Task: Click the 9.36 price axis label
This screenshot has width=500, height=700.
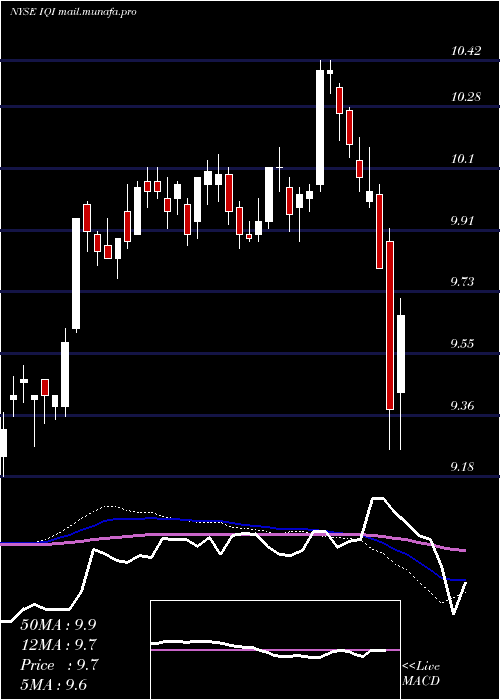Action: [x=464, y=406]
